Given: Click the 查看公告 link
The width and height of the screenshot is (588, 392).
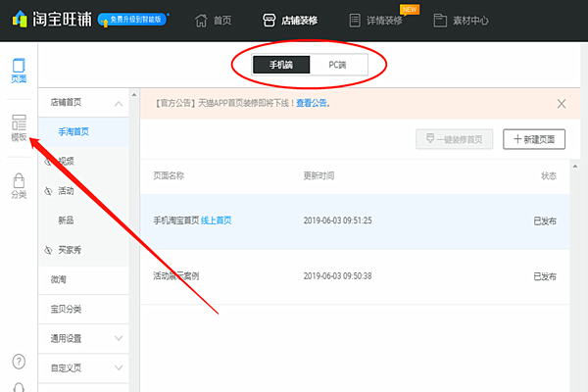Looking at the screenshot, I should click(313, 103).
